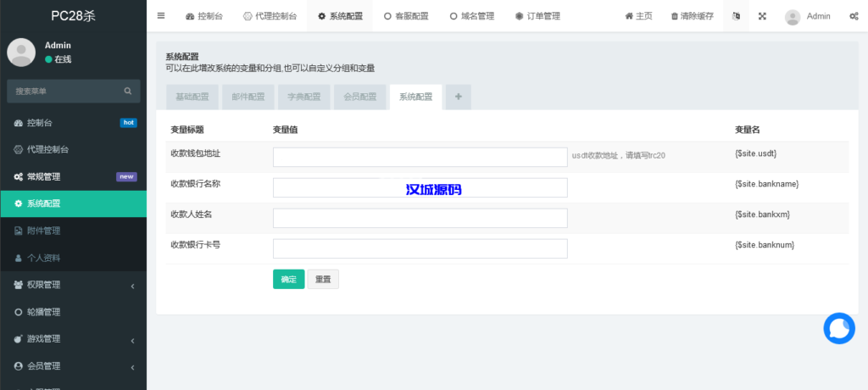The image size is (868, 390).
Task: Open 代理控制台 in the sidebar
Action: coord(73,149)
